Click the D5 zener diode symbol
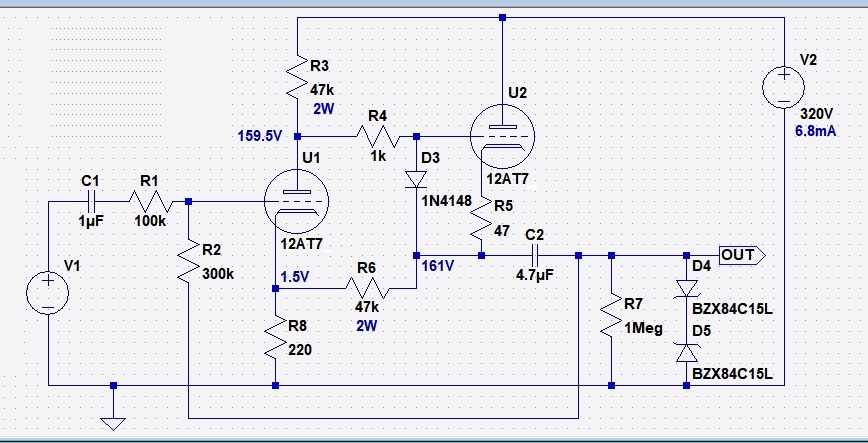868x443 pixels. (686, 353)
